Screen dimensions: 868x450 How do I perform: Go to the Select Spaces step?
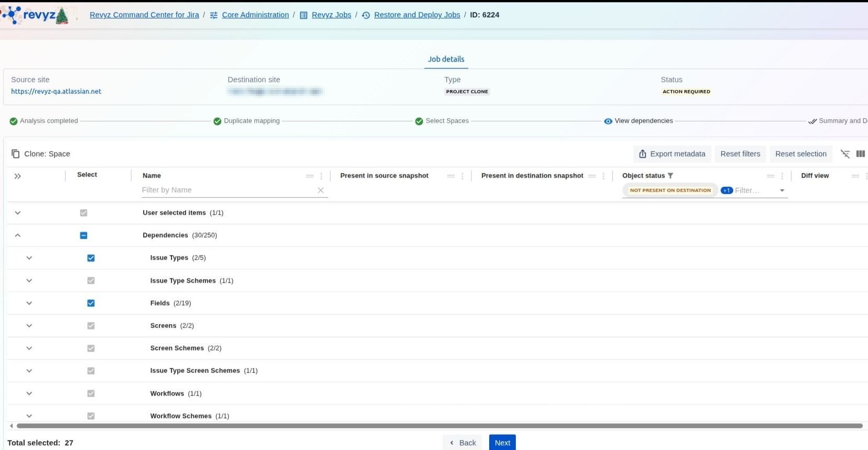pos(446,121)
